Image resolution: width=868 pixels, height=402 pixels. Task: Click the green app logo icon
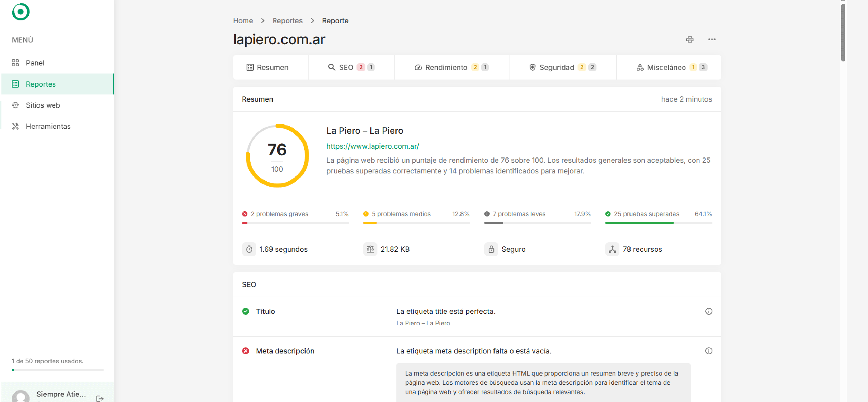coord(21,12)
